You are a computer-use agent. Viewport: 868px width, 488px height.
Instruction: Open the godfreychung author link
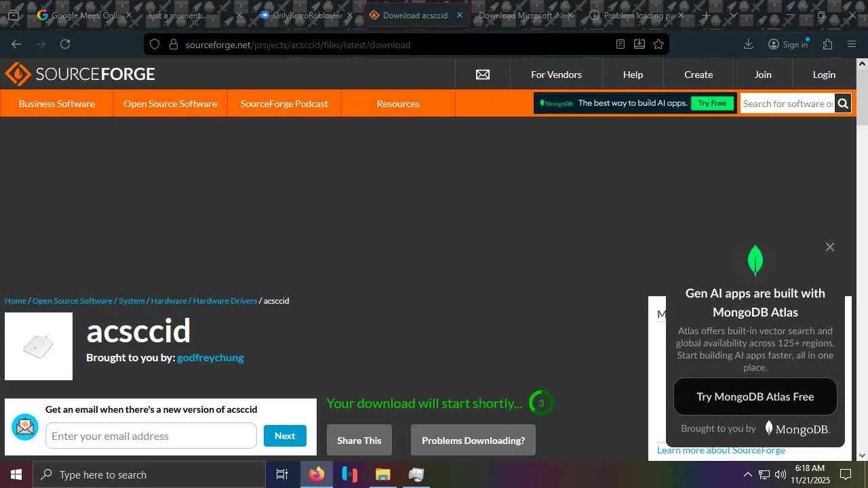(x=210, y=357)
